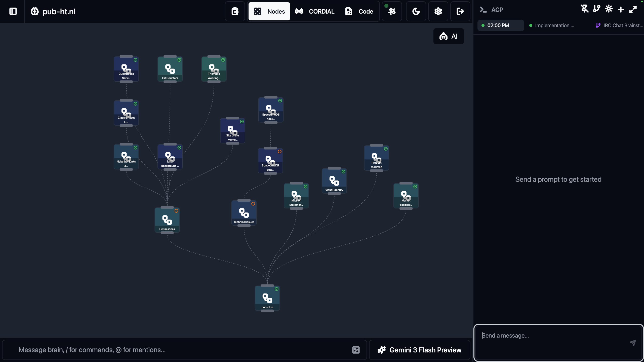This screenshot has height=362, width=644.
Task: Switch to the Code tab
Action: pos(359,11)
